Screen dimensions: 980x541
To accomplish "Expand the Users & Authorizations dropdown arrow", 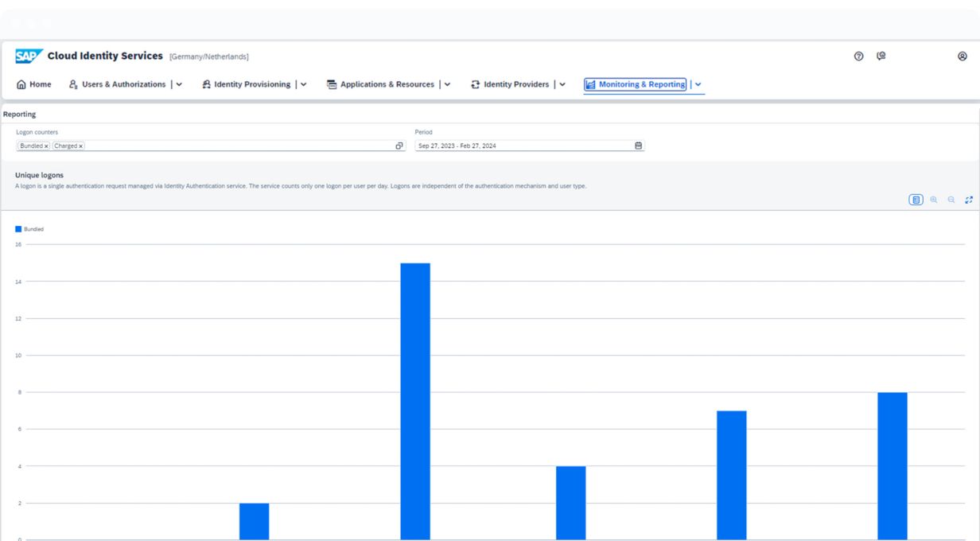I will click(179, 84).
